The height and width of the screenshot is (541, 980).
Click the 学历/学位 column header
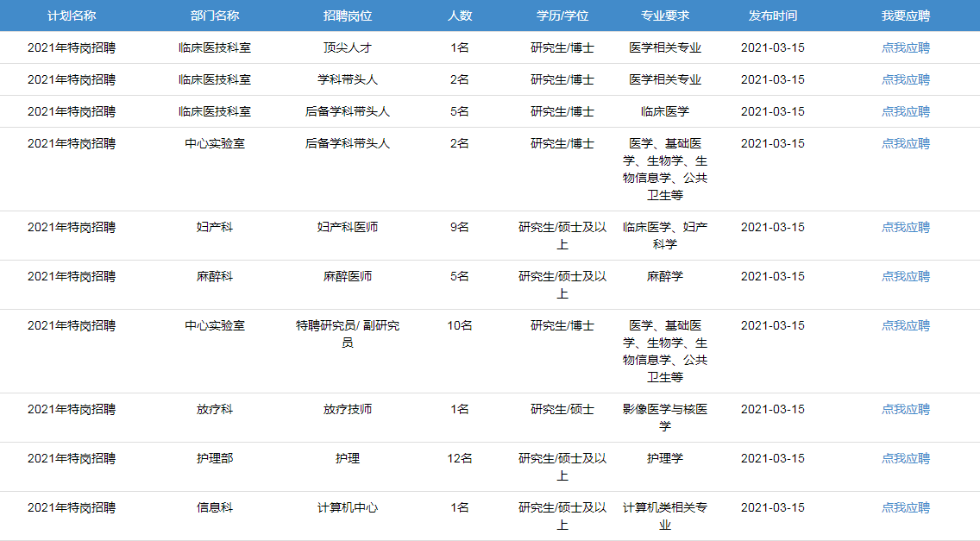click(x=562, y=16)
